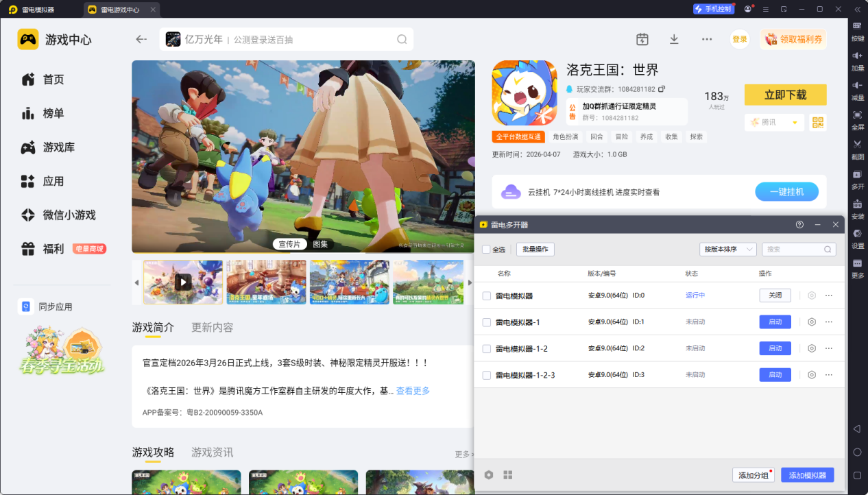Switch to the 游戏资讯 tab

point(213,452)
